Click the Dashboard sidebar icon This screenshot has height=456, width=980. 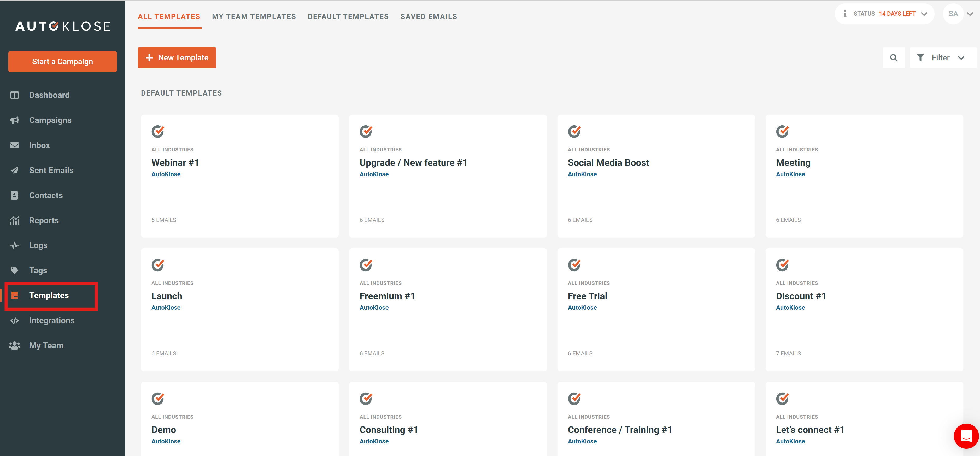pyautogui.click(x=14, y=95)
